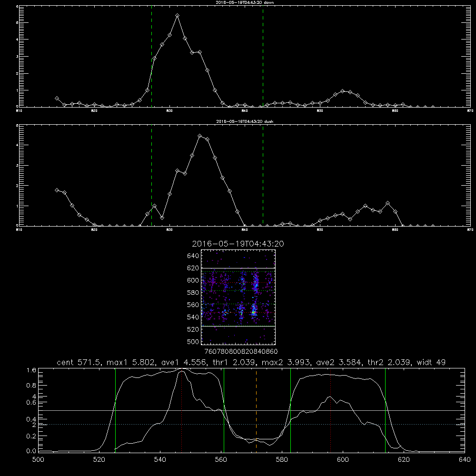Viewport: 476px width, 476px height.
Task: Click right green dashed line in dusk plot
Action: point(263,176)
